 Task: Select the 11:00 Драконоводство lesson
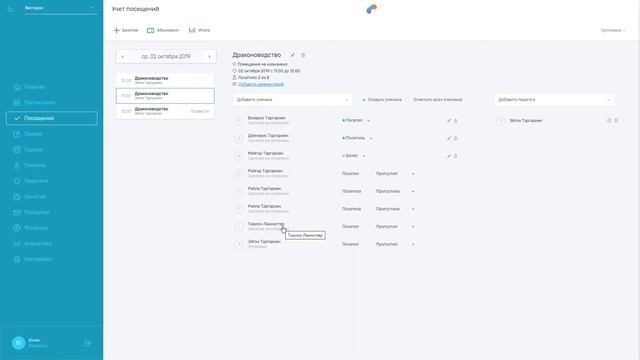pos(165,96)
